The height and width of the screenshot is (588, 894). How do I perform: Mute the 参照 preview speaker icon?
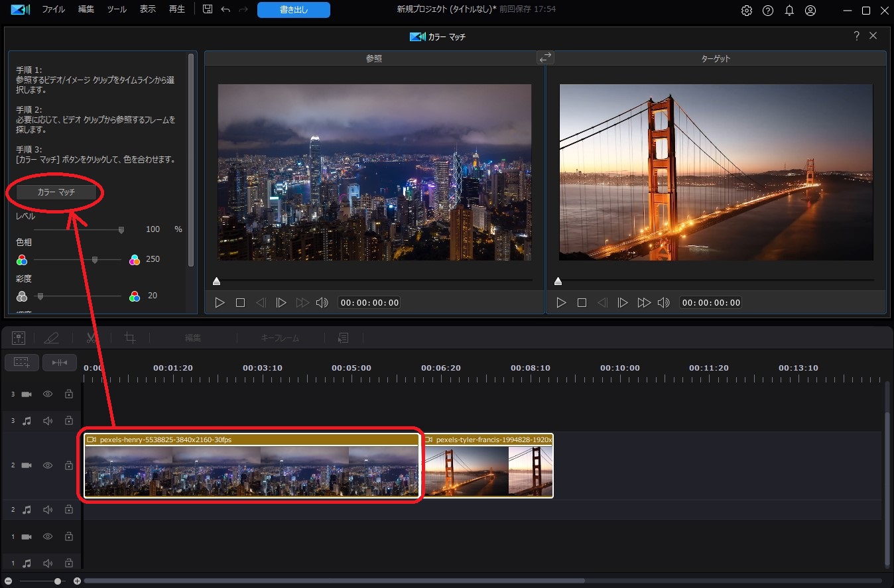[x=322, y=302]
